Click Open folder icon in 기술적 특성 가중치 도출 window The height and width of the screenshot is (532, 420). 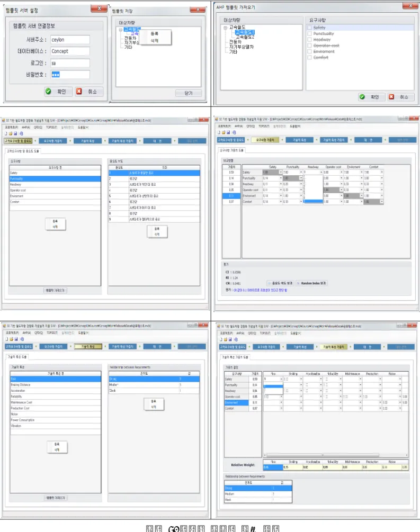coord(226,339)
